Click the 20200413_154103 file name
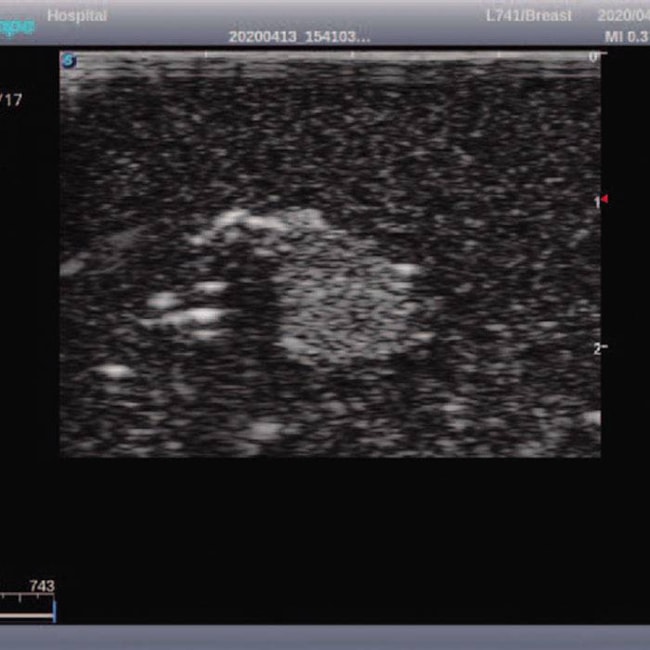This screenshot has width=650, height=650. [299, 36]
